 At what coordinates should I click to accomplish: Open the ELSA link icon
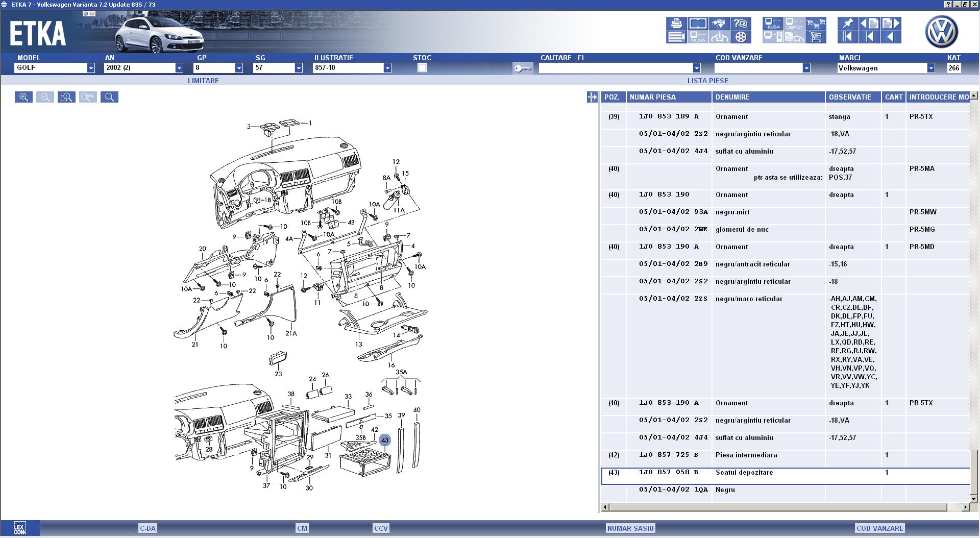(773, 23)
